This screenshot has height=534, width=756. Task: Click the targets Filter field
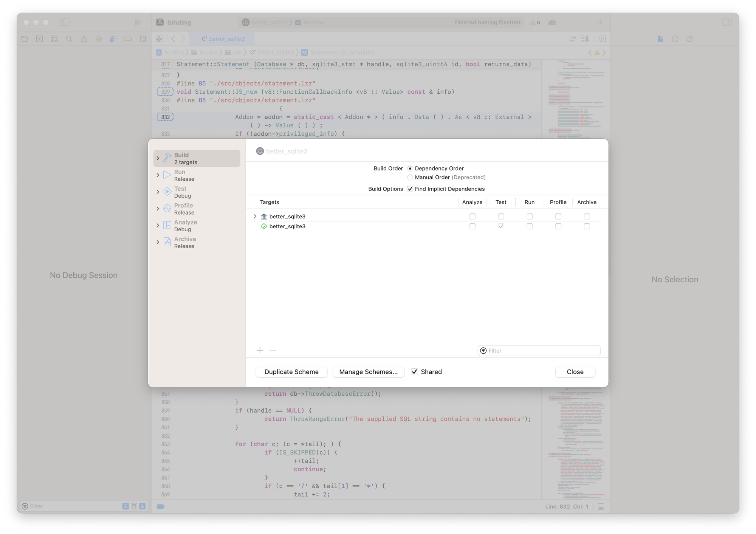tap(542, 351)
